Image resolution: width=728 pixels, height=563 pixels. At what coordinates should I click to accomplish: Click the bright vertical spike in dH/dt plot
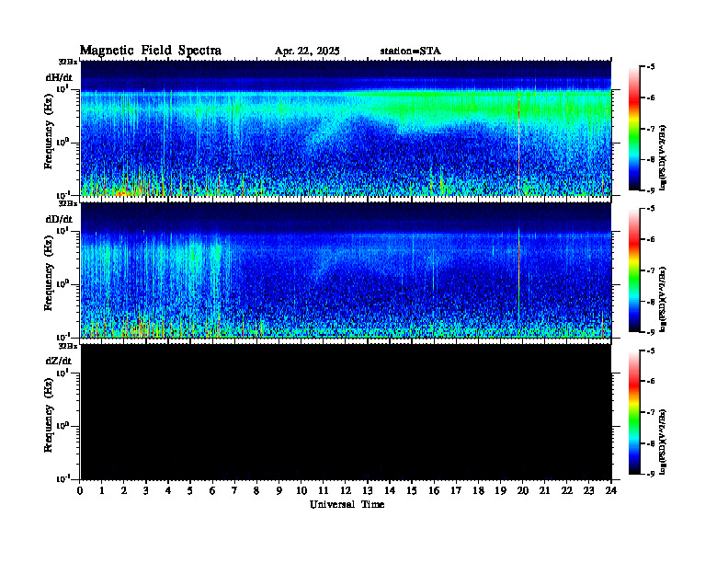tap(519, 144)
